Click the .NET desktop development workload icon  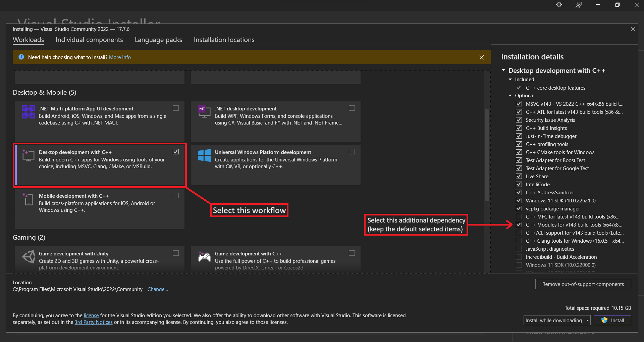click(x=204, y=112)
